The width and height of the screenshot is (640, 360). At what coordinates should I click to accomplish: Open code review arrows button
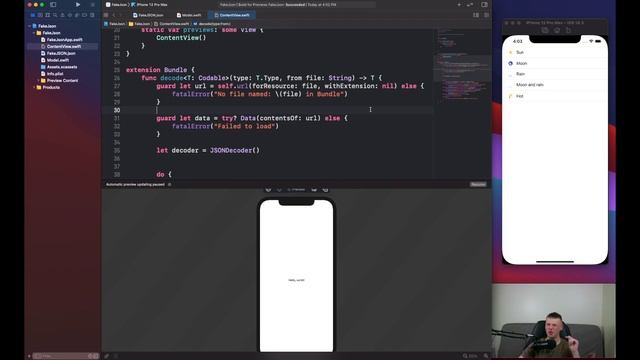(470, 4)
